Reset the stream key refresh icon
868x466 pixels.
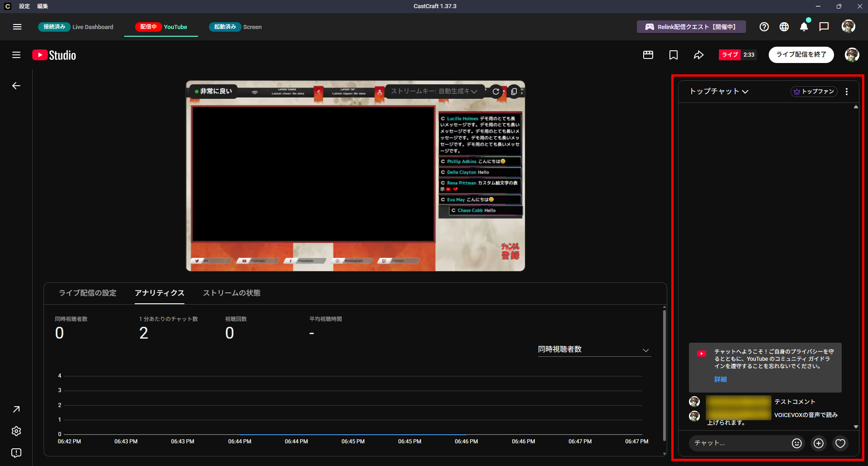(496, 91)
